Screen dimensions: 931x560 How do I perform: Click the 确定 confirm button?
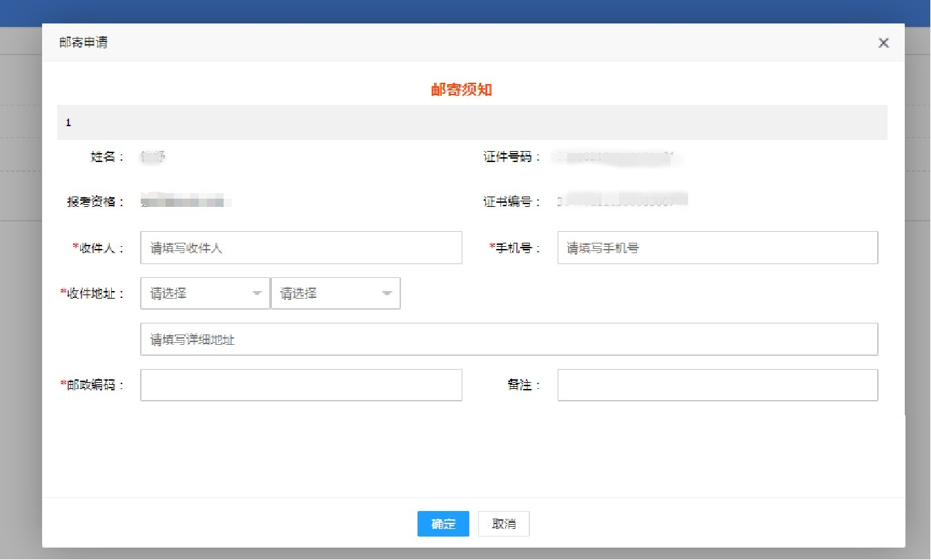[x=442, y=524]
